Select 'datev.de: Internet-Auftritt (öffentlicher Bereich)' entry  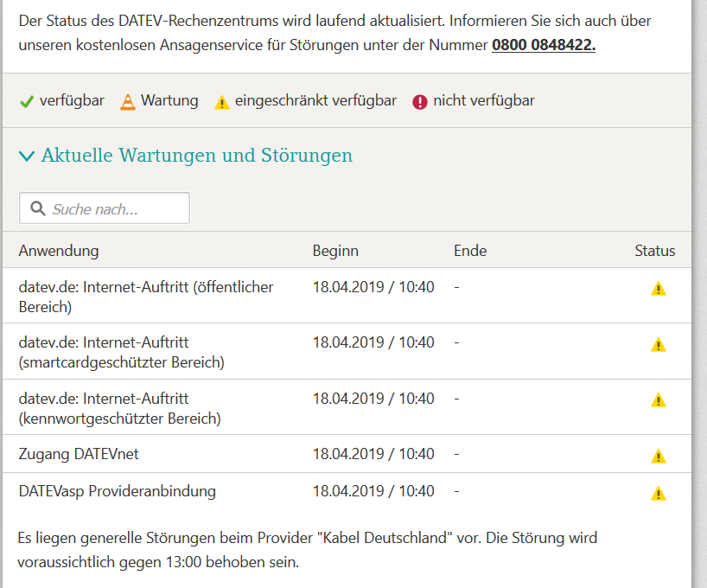point(146,297)
